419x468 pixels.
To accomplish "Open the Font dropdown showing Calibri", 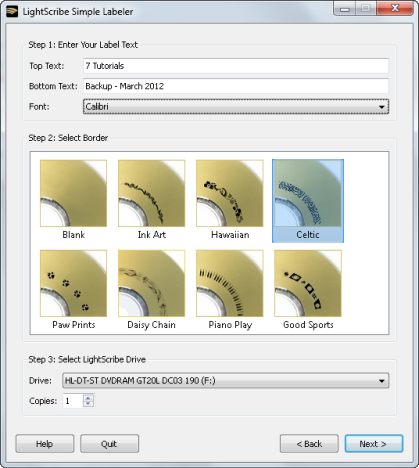I will [236, 107].
